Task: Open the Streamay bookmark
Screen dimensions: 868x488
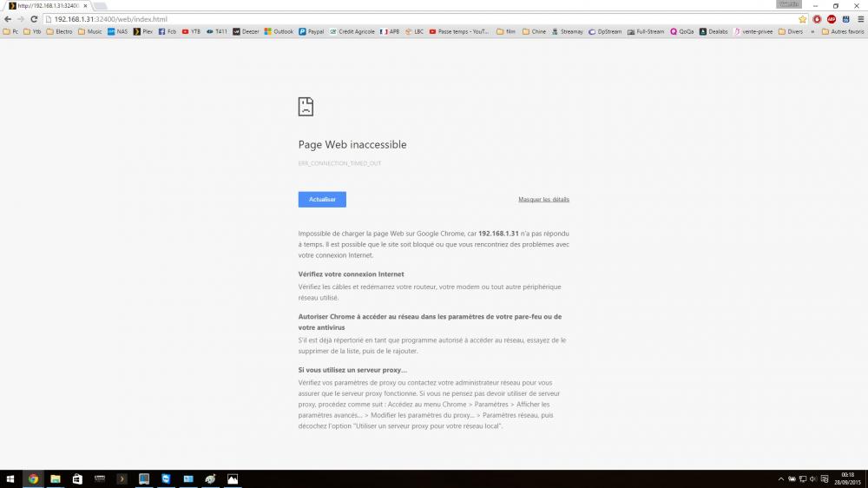Action: (568, 31)
